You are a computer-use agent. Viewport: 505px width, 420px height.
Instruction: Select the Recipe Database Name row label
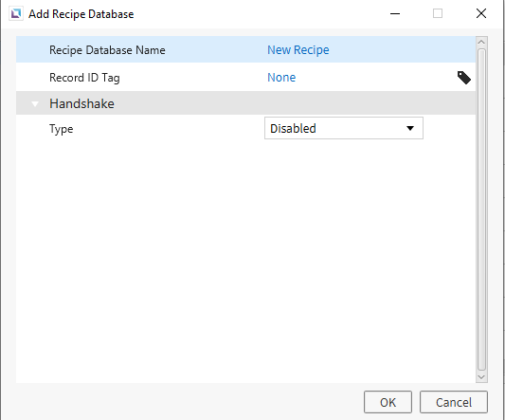tap(107, 50)
